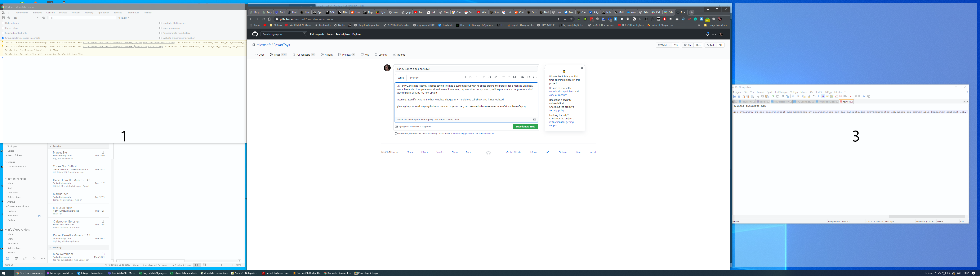
Task: Expand Conversation History folder in Outlook
Action: click(x=6, y=206)
